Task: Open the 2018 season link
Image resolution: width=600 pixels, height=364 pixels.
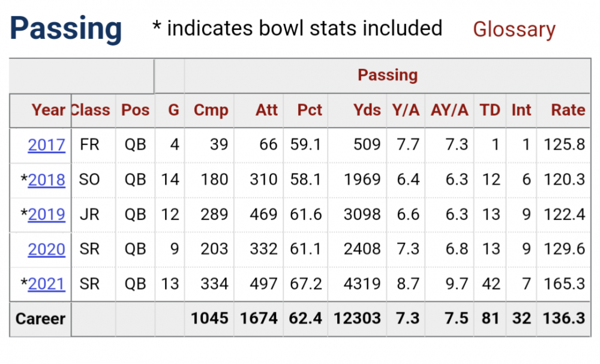Action: (46, 179)
